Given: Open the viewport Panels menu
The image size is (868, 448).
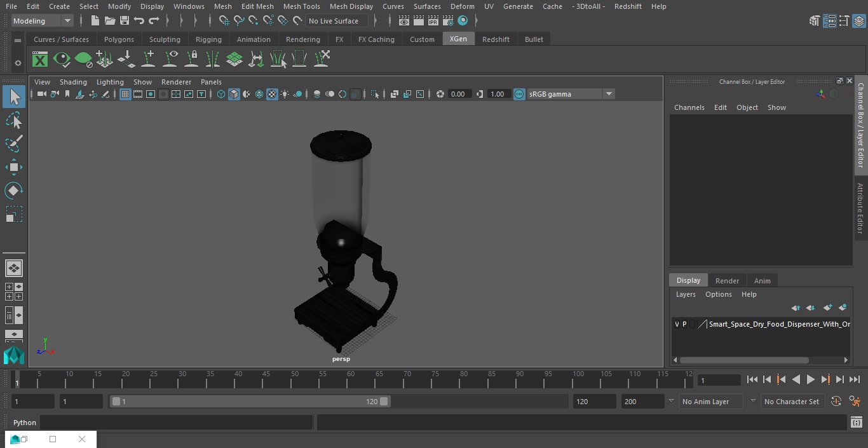Looking at the screenshot, I should 211,82.
